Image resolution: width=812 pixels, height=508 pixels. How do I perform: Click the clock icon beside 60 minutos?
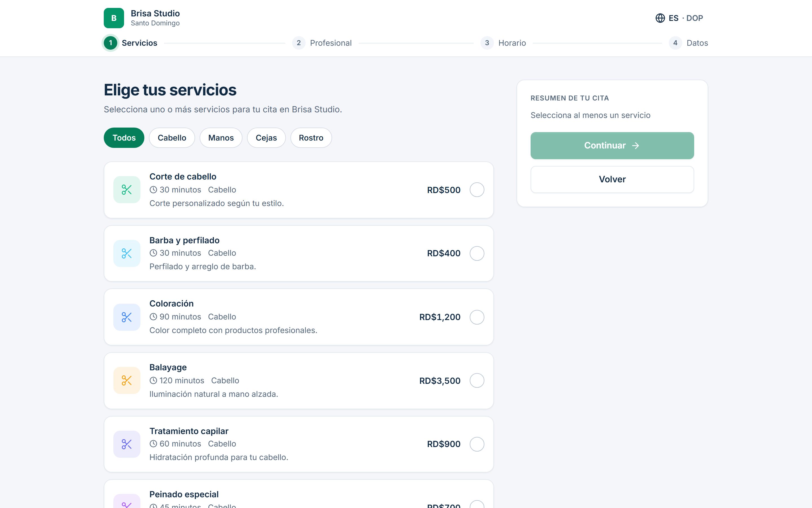(x=153, y=444)
